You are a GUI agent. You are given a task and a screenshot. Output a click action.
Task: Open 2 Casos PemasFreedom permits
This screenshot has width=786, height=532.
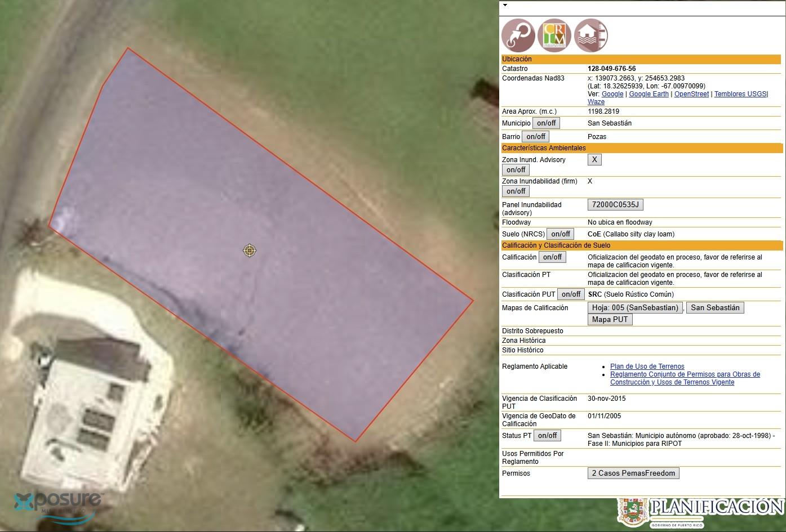(x=633, y=473)
